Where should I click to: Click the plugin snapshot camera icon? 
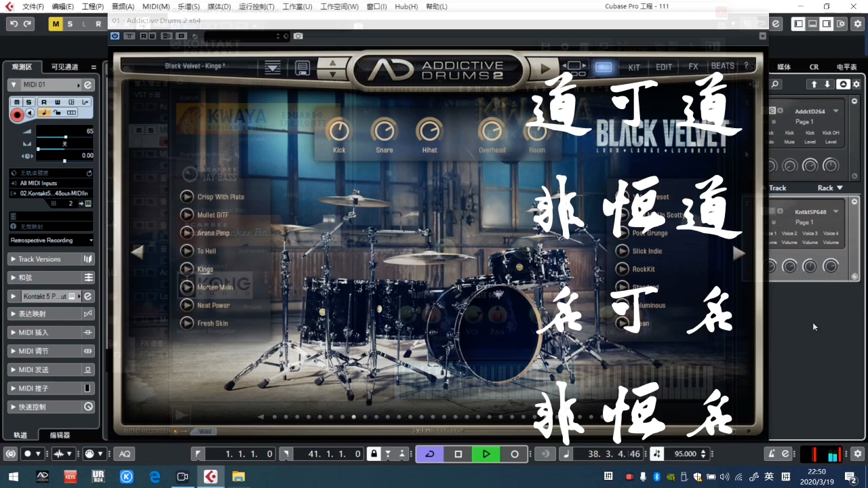coord(298,36)
